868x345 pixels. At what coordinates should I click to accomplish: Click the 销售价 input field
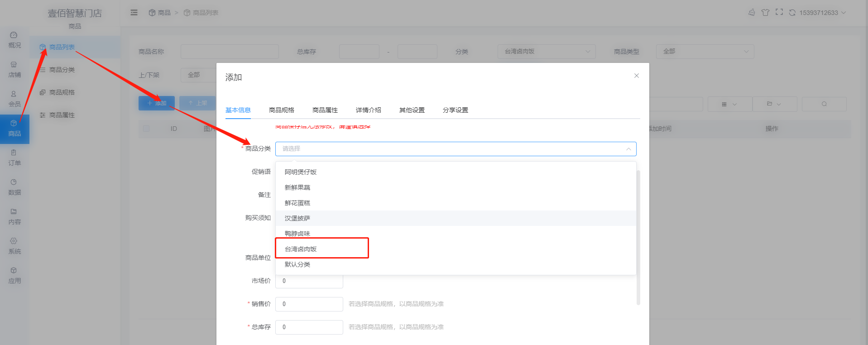[x=309, y=304]
